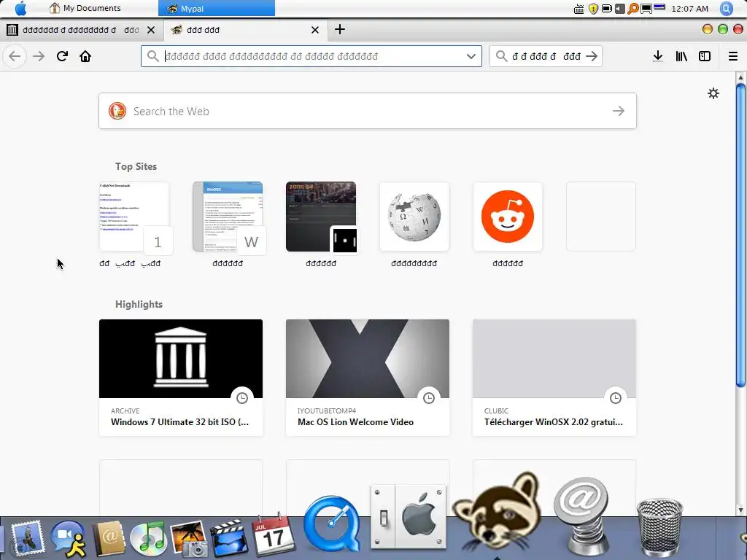Viewport: 747px width, 560px height.
Task: Toggle the sidebar panel icon
Action: pos(705,56)
